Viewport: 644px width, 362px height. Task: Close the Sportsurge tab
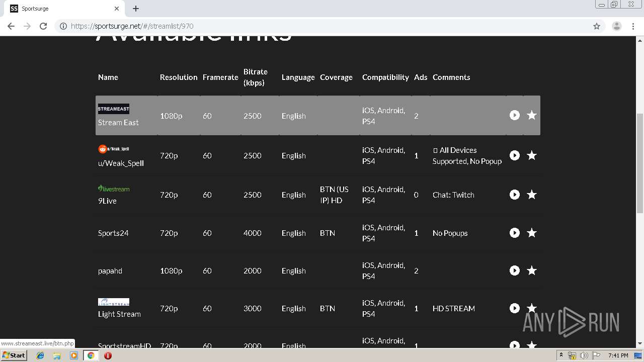(117, 9)
